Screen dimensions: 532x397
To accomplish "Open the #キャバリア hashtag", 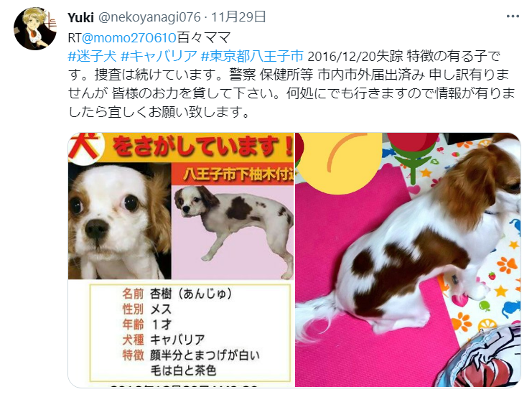I will point(159,56).
